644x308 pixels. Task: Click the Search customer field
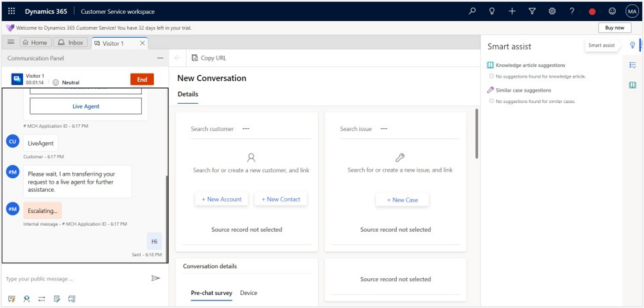[251, 129]
